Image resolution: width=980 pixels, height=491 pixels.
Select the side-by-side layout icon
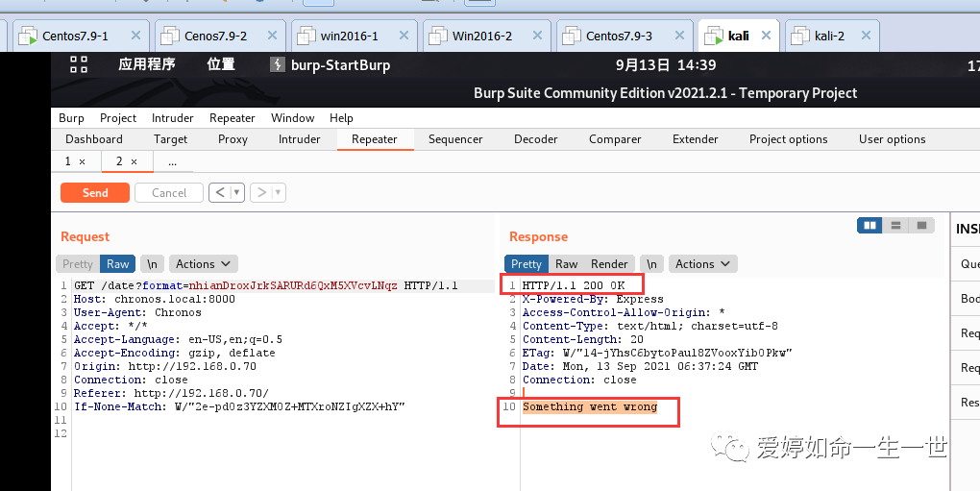tap(870, 225)
